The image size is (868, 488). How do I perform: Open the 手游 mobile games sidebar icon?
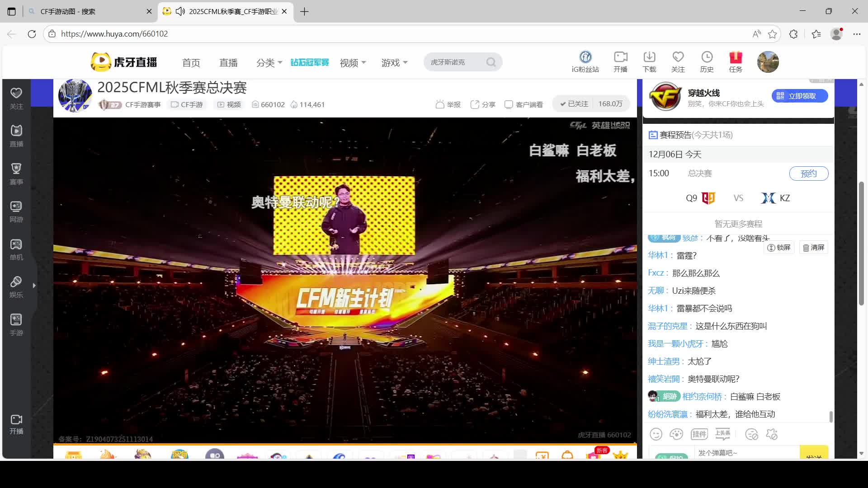pyautogui.click(x=16, y=324)
